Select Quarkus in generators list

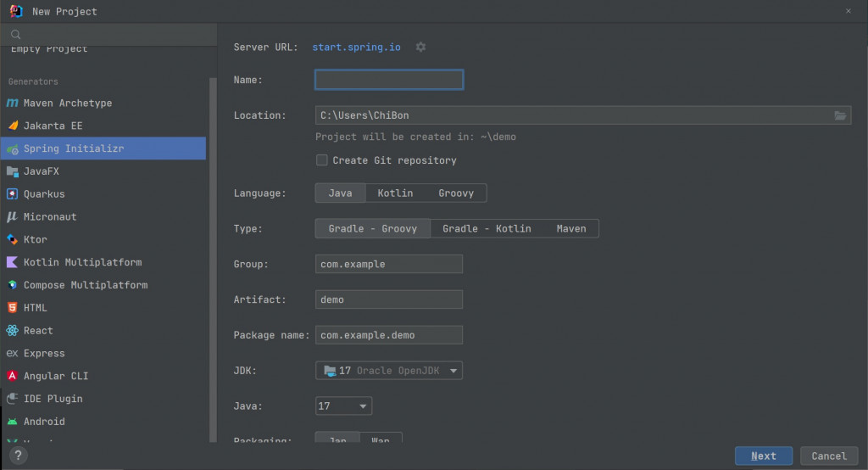pyautogui.click(x=103, y=194)
